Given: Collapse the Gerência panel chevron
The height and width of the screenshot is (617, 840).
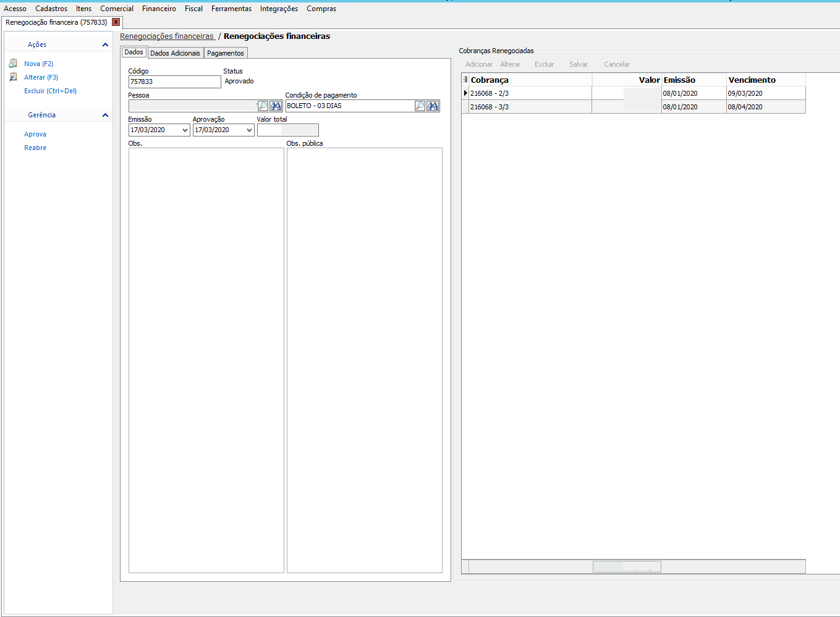Looking at the screenshot, I should pos(105,115).
